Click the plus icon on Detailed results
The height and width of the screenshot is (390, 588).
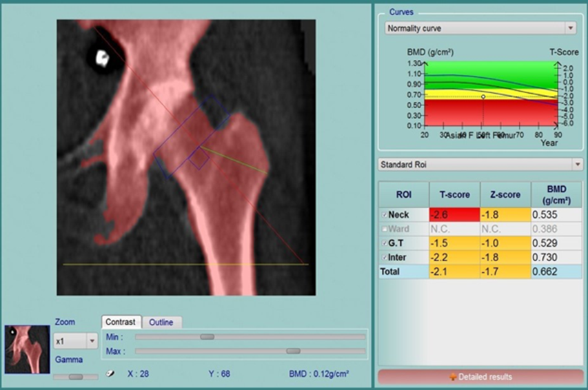point(452,377)
